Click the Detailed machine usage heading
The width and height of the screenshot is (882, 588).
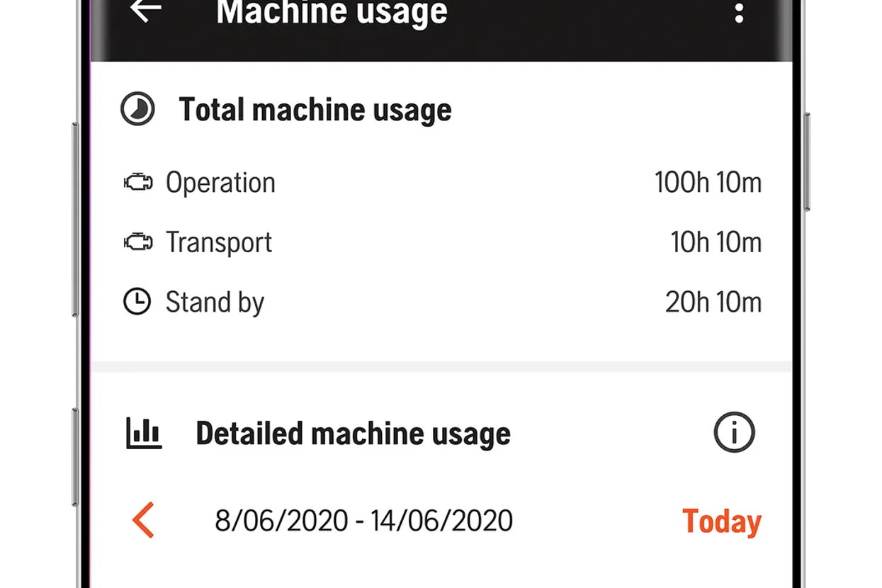coord(353,434)
